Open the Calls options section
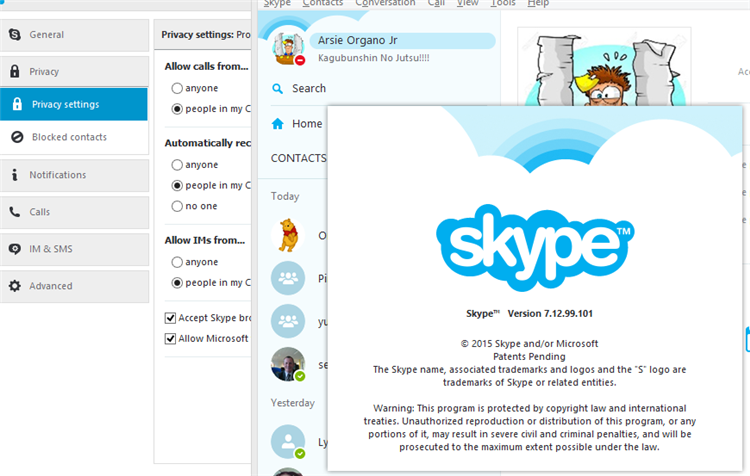Screen dimensions: 750x476 coord(75,212)
